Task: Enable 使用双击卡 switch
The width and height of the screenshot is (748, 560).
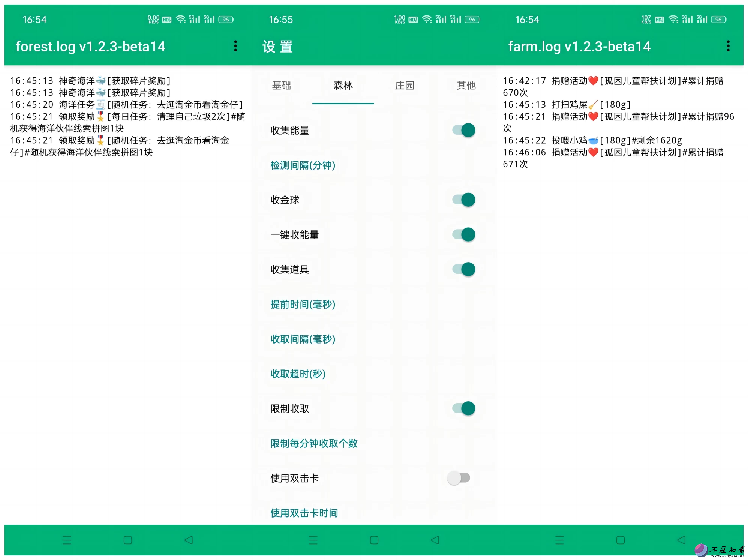Action: 459,478
